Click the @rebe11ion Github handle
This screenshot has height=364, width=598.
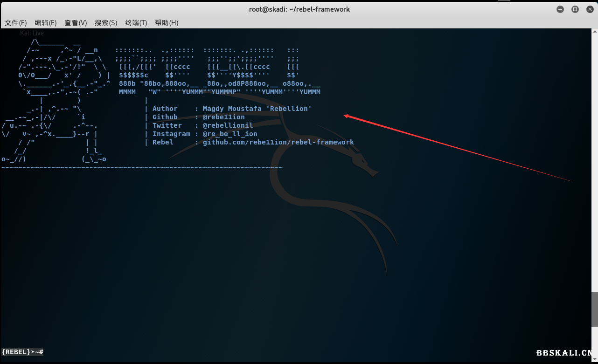coord(223,117)
